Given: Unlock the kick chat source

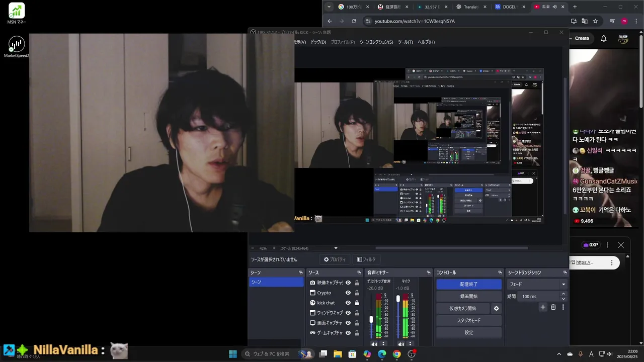Looking at the screenshot, I should point(357,303).
